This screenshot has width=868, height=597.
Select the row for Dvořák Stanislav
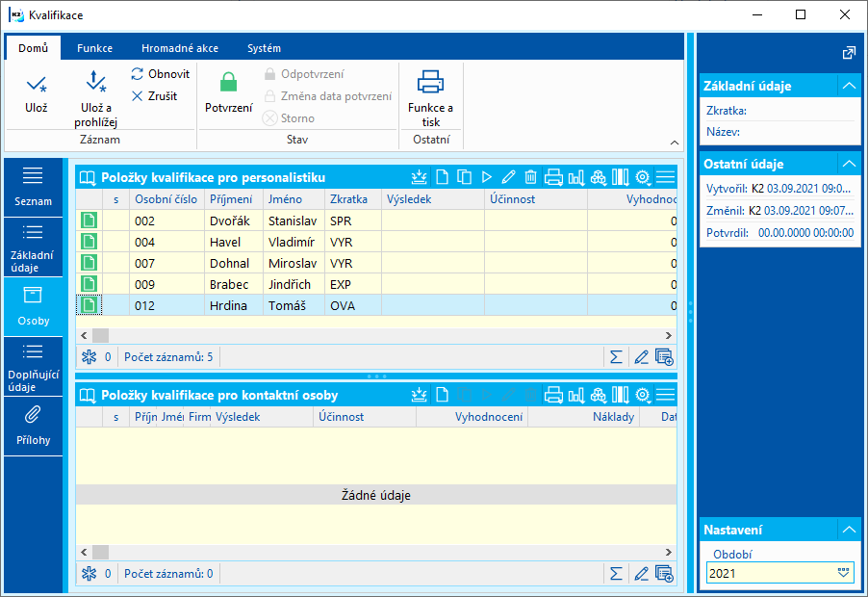point(231,221)
